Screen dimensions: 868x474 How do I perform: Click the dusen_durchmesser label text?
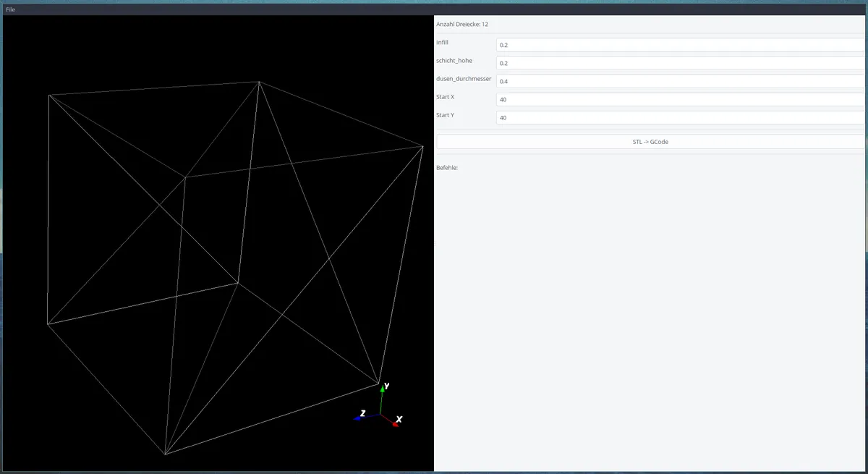pos(464,79)
